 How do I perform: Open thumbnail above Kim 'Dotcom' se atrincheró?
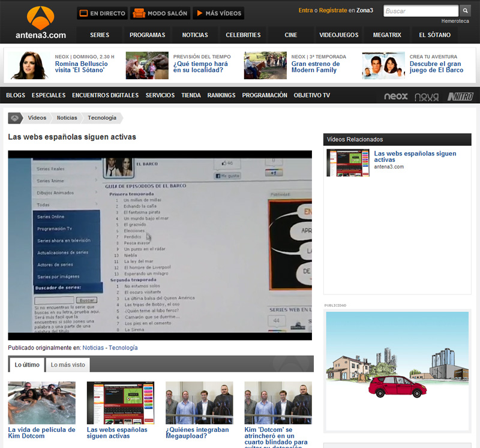coord(278,402)
